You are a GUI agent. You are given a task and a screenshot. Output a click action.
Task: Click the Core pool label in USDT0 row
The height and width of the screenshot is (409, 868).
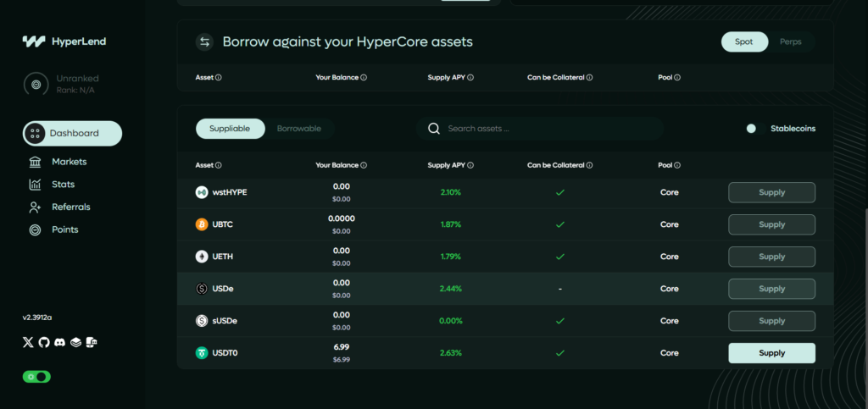(x=670, y=353)
